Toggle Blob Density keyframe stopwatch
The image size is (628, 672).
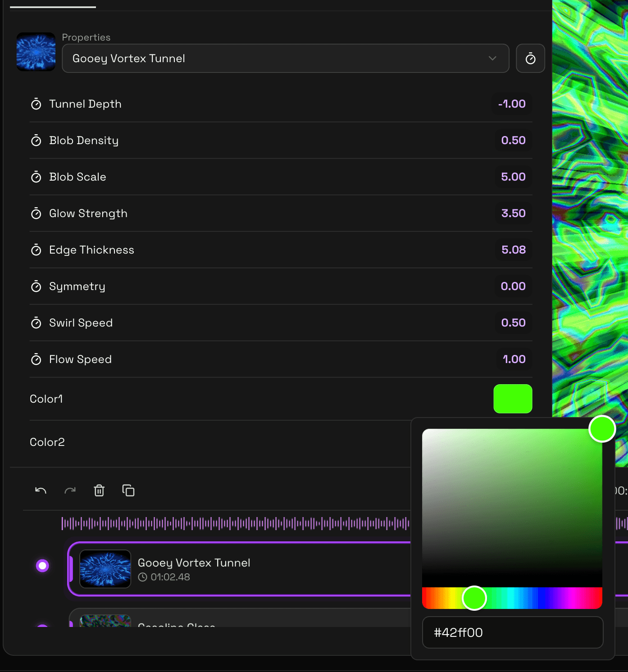tap(36, 141)
